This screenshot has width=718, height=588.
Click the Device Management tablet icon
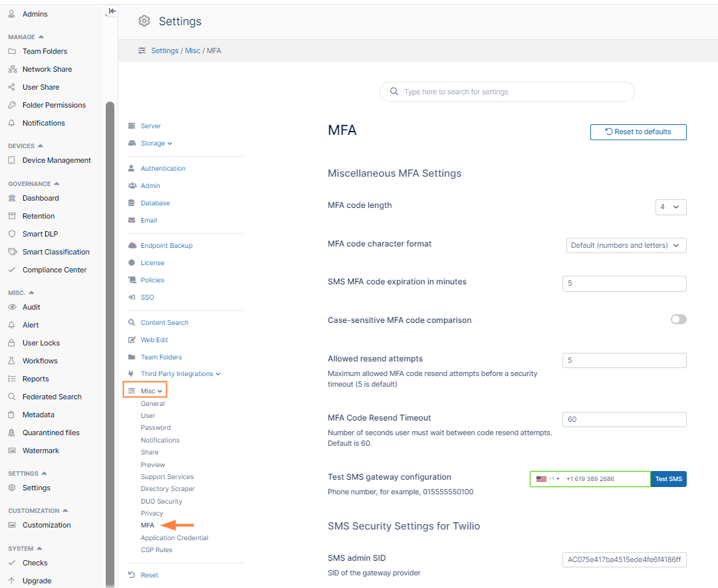13,160
